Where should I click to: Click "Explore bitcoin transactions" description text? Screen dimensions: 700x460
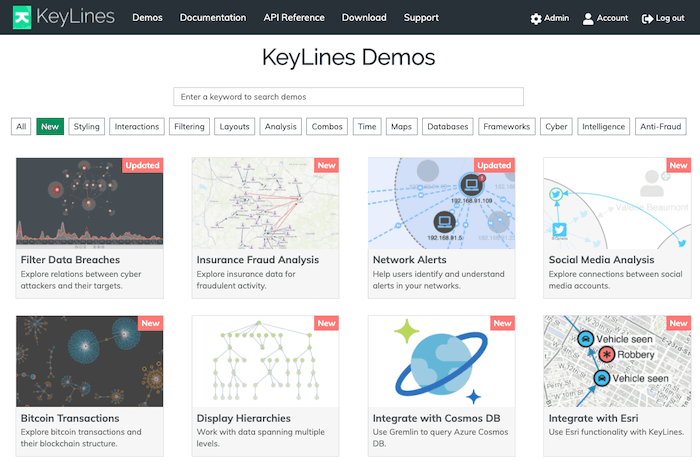click(81, 438)
